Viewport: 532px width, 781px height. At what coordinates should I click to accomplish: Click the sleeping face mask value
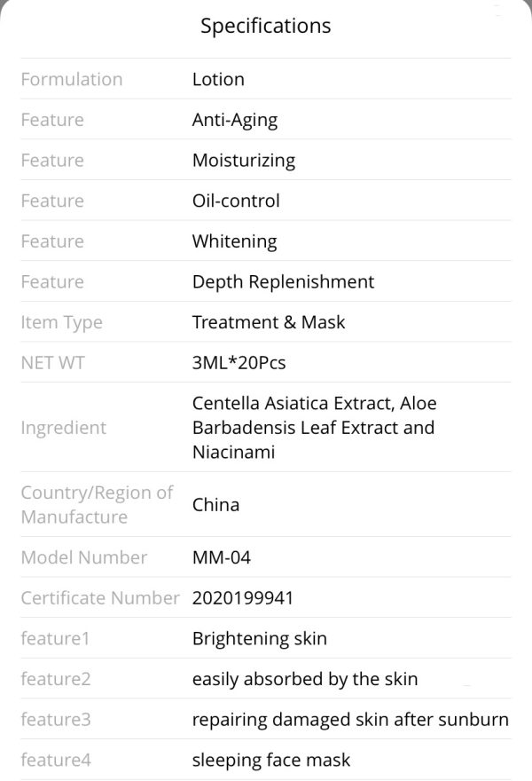pyautogui.click(x=270, y=760)
